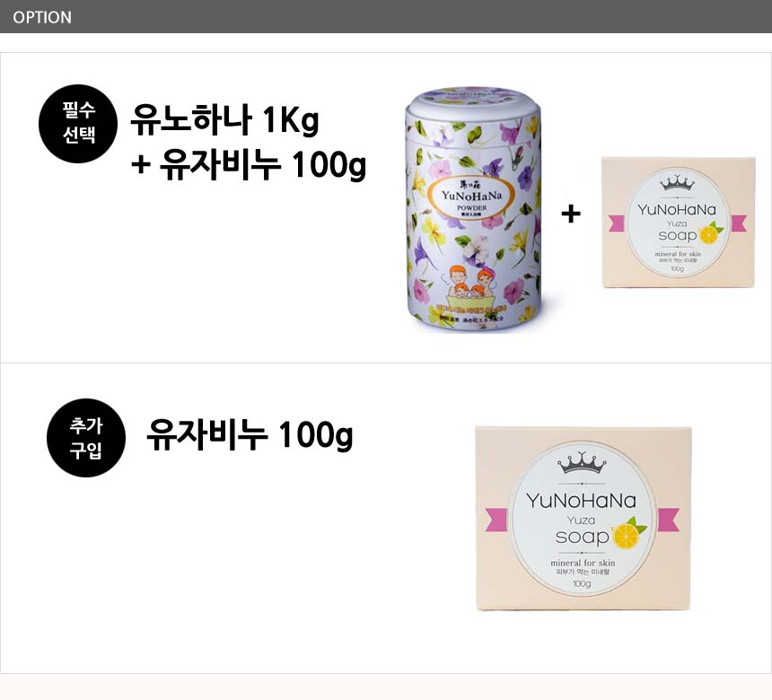772x700 pixels.
Task: Click the dark gray OPTION header bar
Action: (x=386, y=17)
